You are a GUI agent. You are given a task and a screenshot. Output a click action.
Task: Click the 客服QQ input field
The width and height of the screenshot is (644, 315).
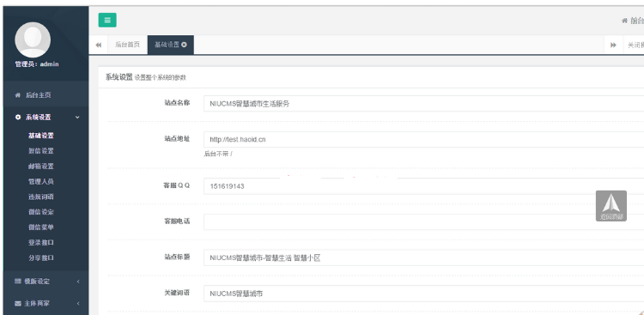click(424, 186)
